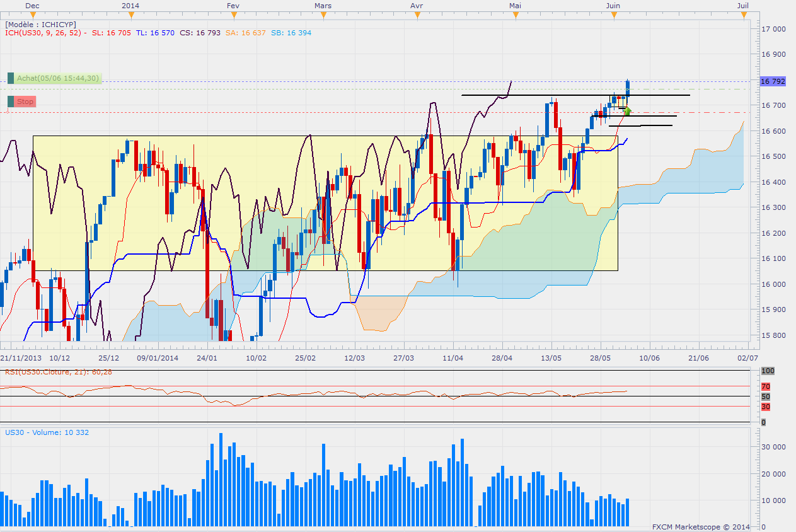Click the orange marker under Mars
The width and height of the screenshot is (796, 532).
323,15
